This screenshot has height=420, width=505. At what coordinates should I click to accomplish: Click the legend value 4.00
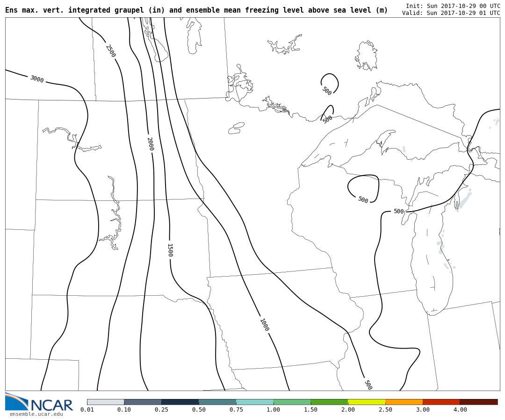tap(460, 410)
